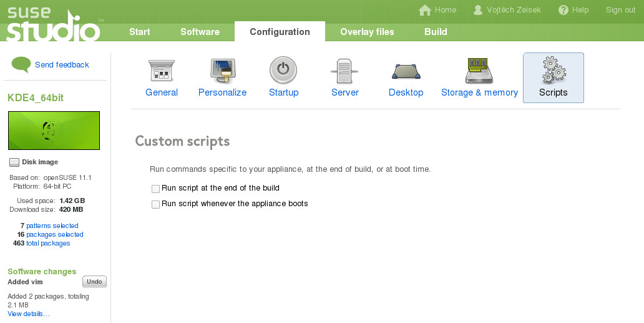Image resolution: width=644 pixels, height=323 pixels.
Task: Open the General configuration icon
Action: pyautogui.click(x=162, y=70)
